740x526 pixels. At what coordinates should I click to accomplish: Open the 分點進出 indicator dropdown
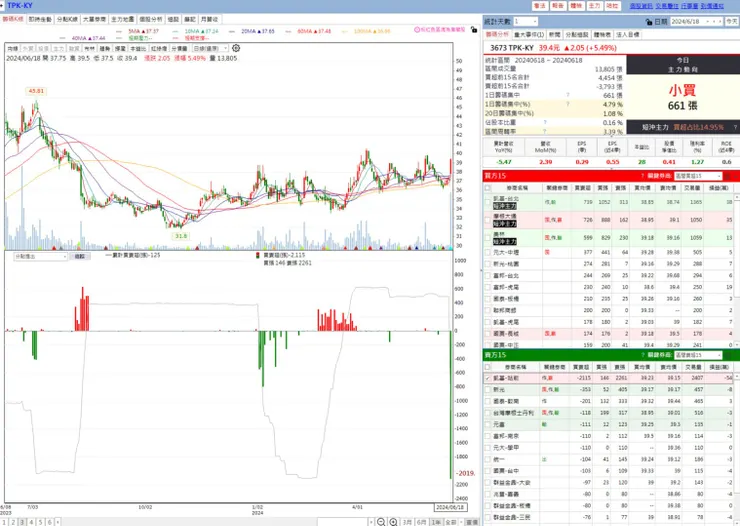41,257
